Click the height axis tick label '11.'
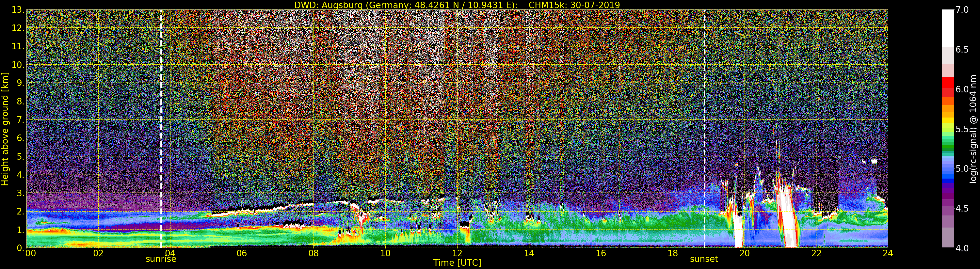980x269 pixels. pyautogui.click(x=18, y=46)
